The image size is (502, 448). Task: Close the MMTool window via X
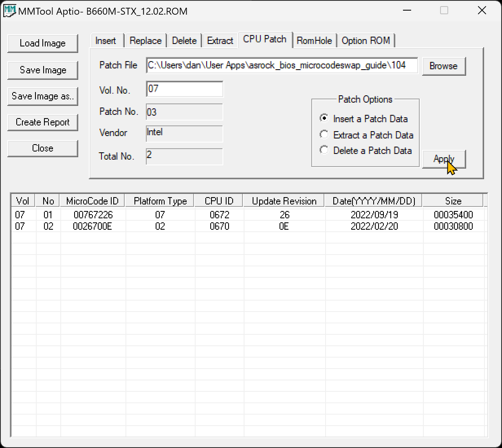pyautogui.click(x=482, y=10)
